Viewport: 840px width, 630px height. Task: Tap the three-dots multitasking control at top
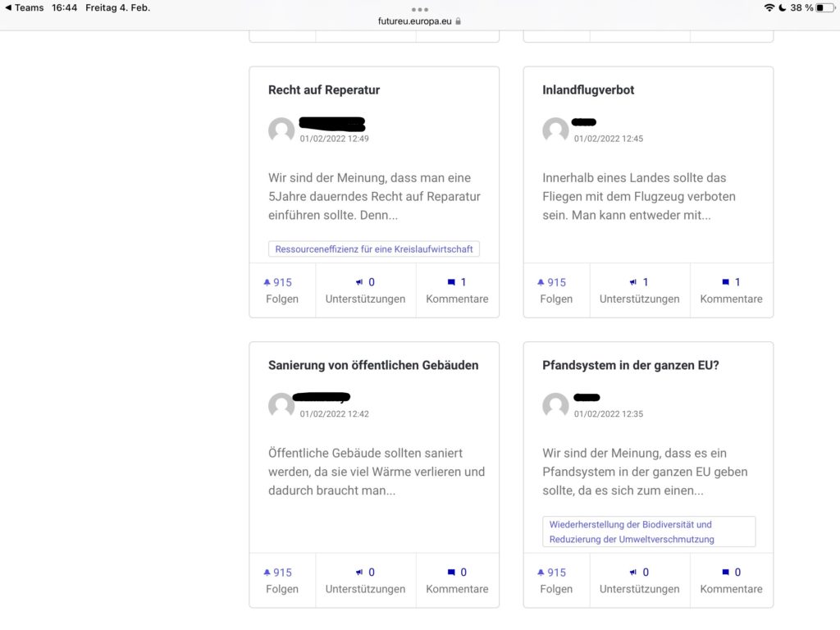(x=420, y=9)
